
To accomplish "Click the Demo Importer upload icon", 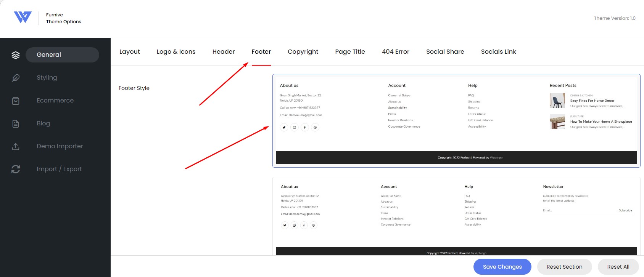I will click(16, 146).
